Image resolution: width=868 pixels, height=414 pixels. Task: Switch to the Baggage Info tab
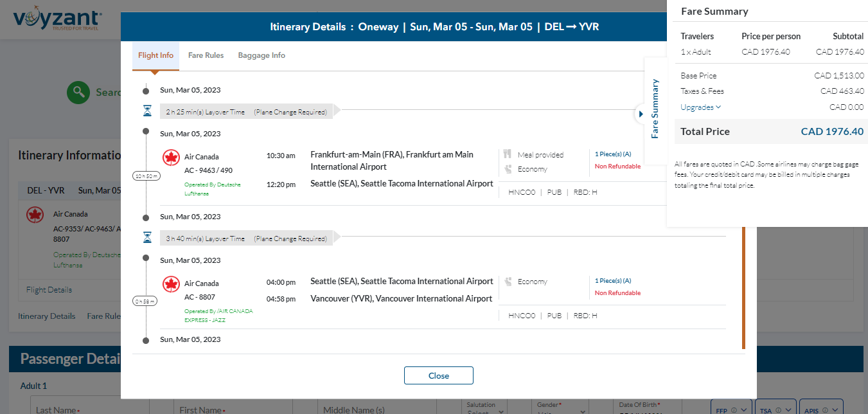pos(261,55)
